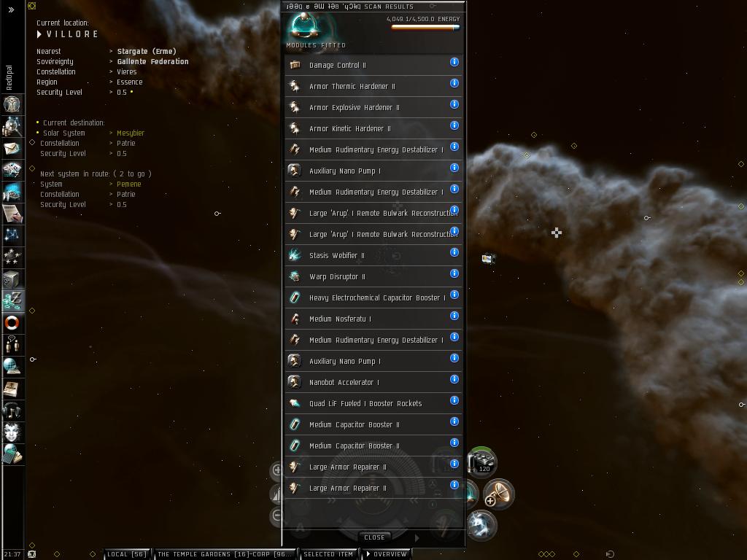Show info for Nanobot Accelerator I

454,379
